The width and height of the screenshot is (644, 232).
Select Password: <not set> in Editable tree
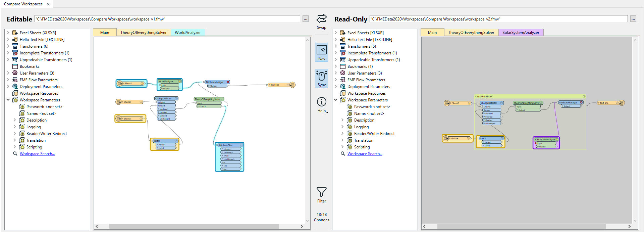point(44,107)
